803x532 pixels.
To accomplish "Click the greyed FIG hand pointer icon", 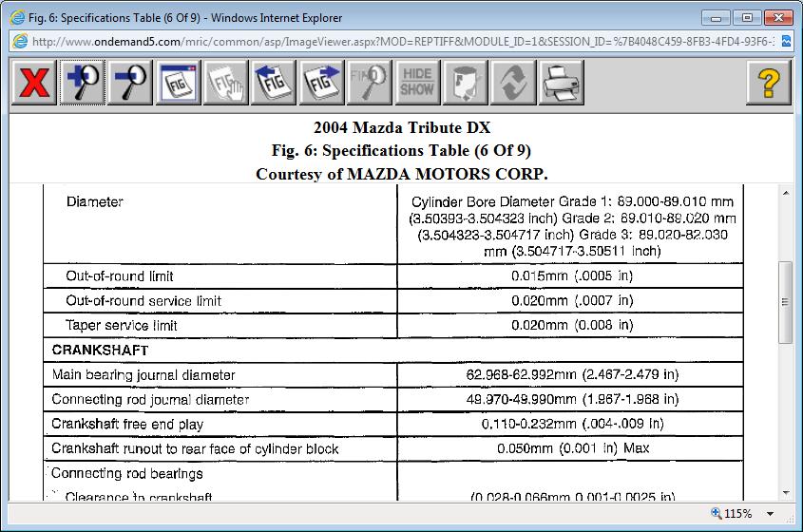I will pos(226,83).
